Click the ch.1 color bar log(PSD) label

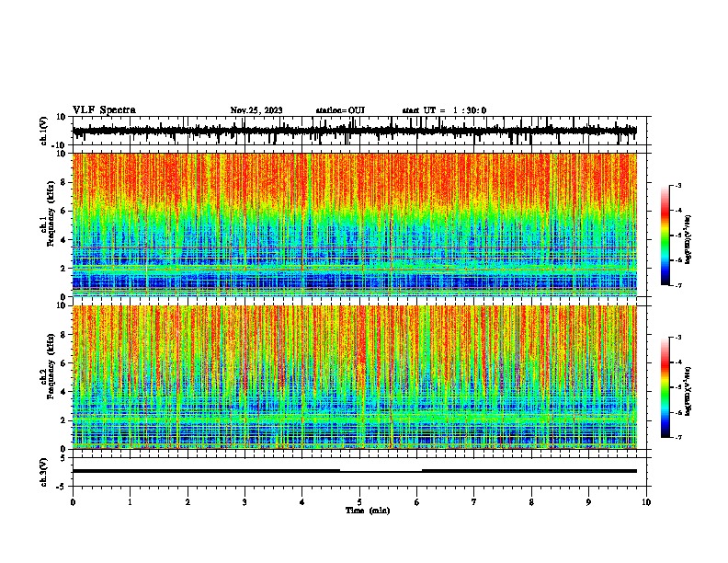point(688,240)
